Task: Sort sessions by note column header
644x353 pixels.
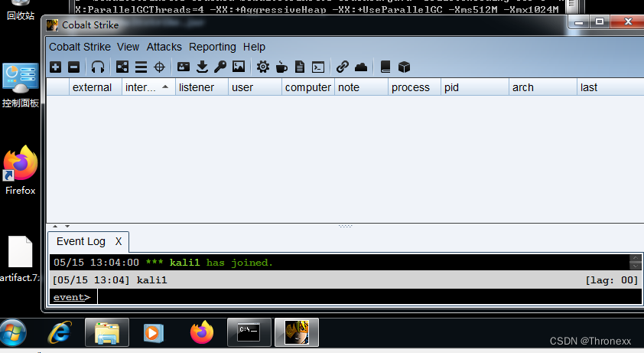Action: (362, 87)
